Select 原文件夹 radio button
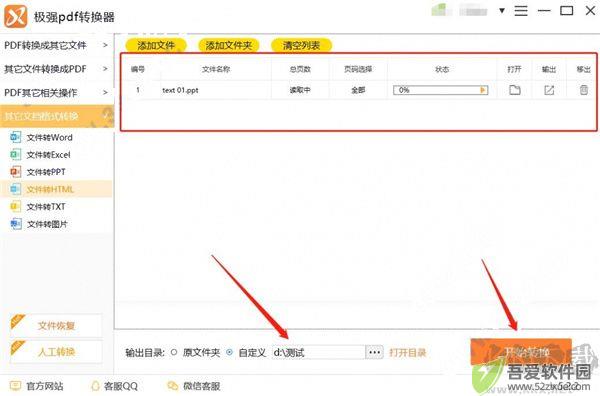This screenshot has width=600, height=396. [x=174, y=352]
